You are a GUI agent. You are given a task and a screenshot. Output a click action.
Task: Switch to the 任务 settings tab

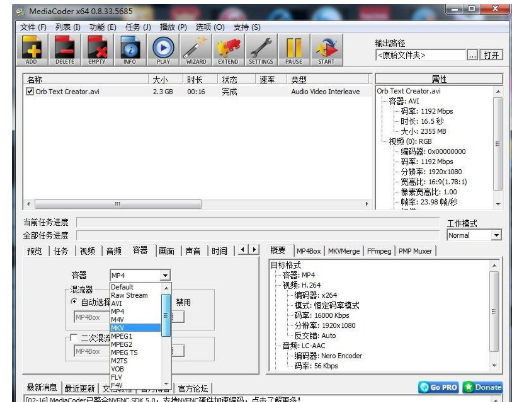(x=61, y=251)
